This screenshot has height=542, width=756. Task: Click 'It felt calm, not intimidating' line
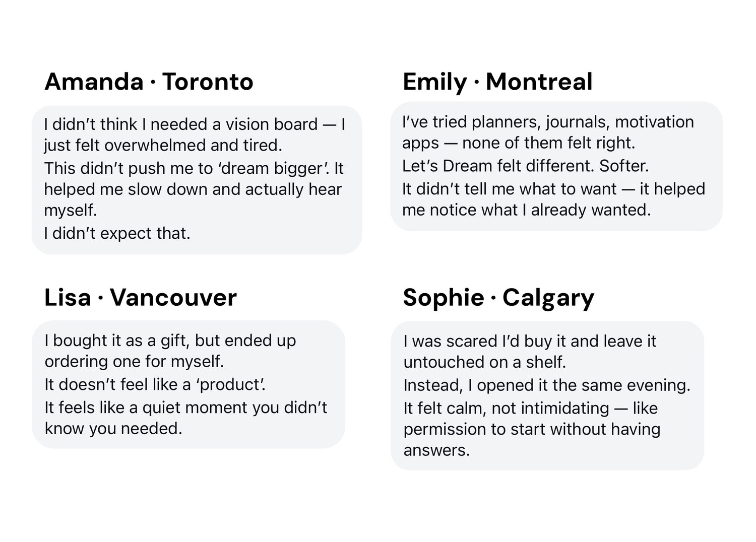[530, 408]
